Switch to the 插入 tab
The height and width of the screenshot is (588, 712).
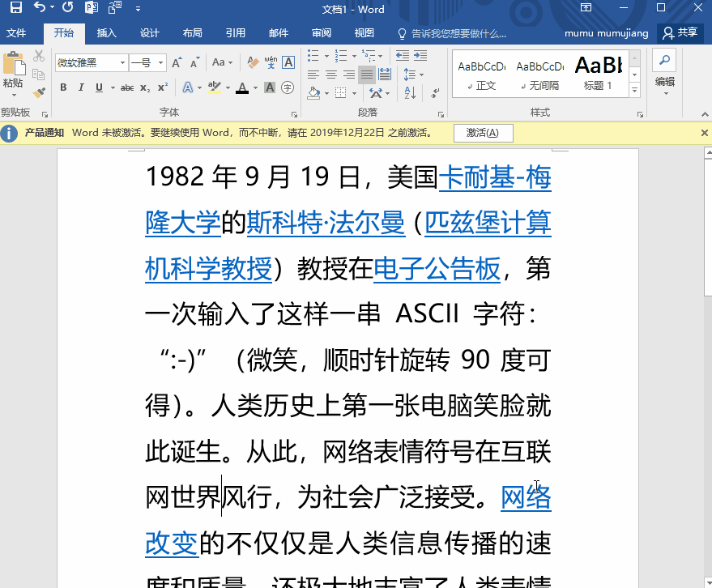pyautogui.click(x=107, y=33)
